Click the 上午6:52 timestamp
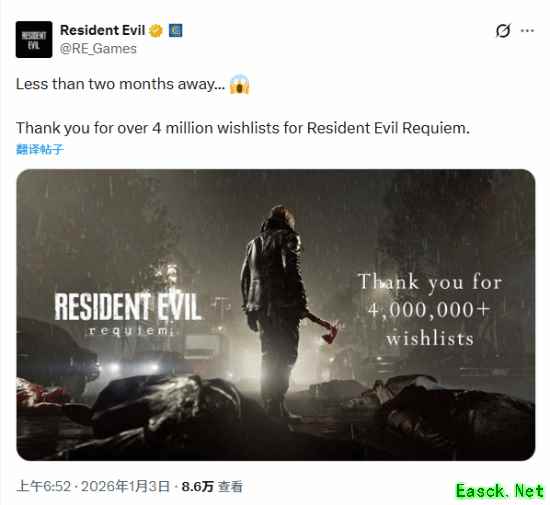550x505 pixels. 43,486
